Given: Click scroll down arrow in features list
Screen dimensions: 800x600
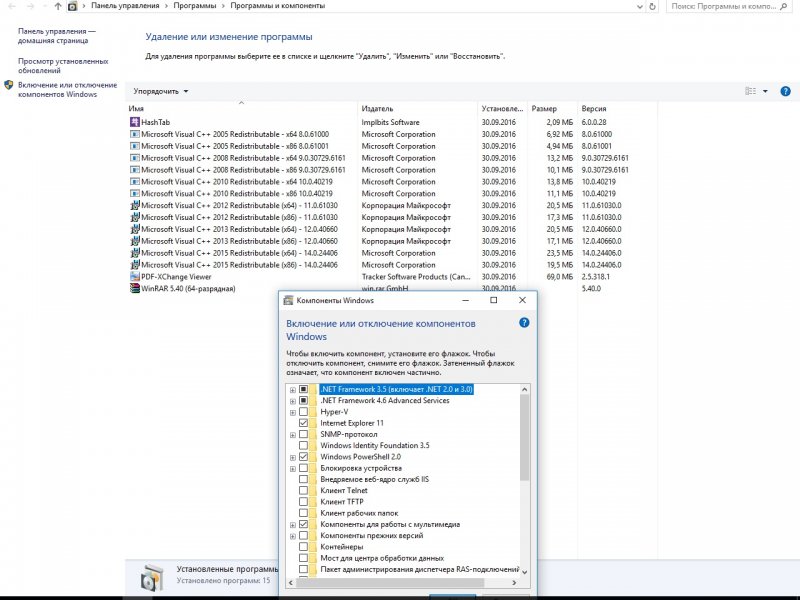Looking at the screenshot, I should pos(524,572).
